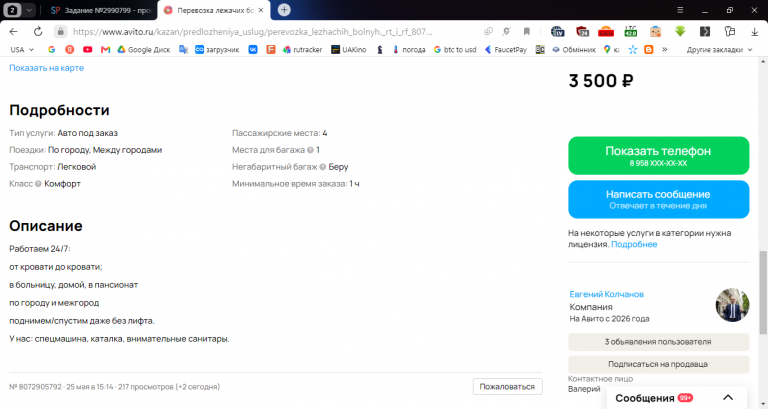Click the text Авто под заказ
Screen dimensions: 768x409
(x=88, y=133)
